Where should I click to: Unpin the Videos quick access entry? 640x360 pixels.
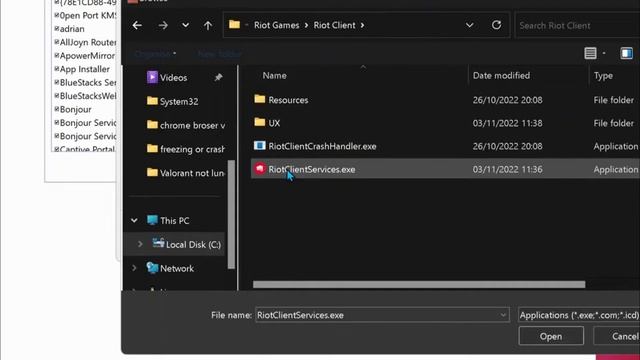tap(218, 77)
